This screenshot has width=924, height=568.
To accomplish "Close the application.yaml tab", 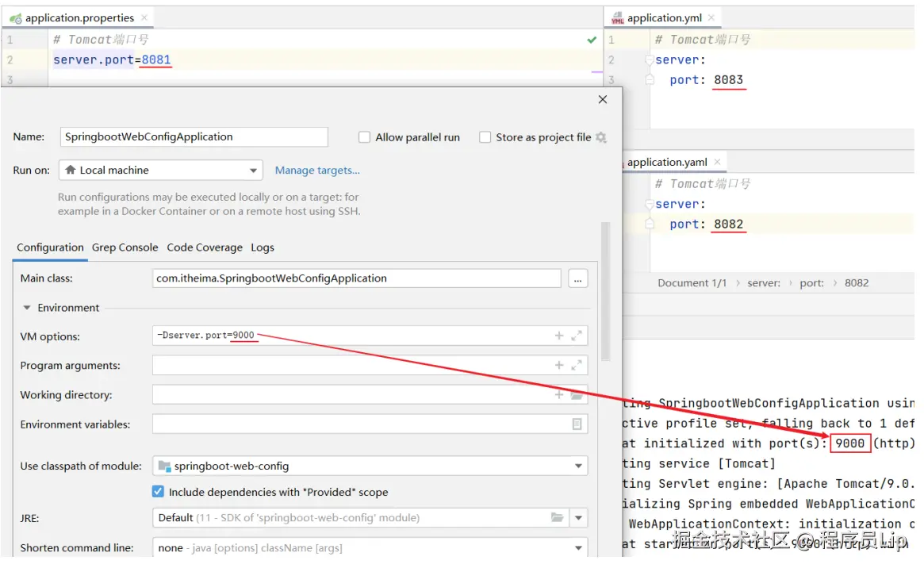I will [x=717, y=162].
